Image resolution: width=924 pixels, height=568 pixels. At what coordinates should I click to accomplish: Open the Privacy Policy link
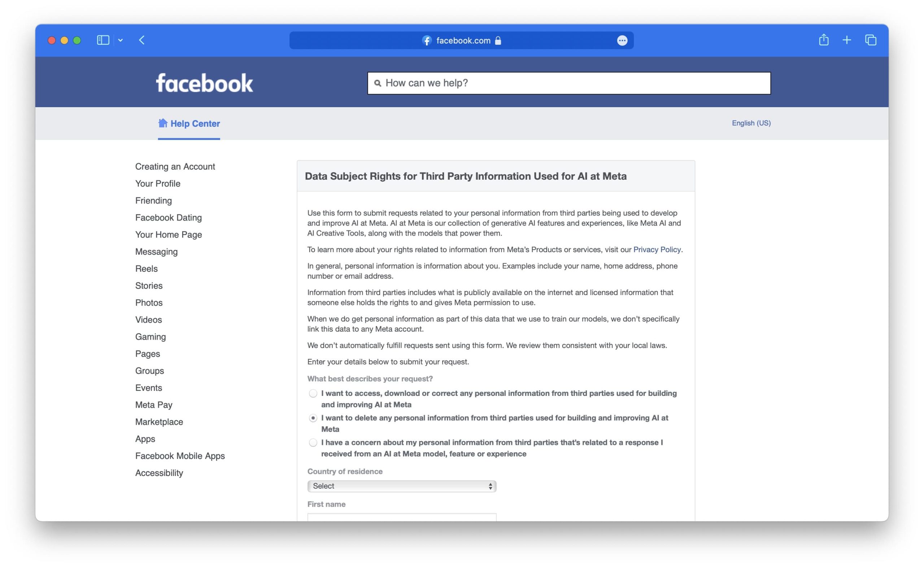tap(657, 249)
